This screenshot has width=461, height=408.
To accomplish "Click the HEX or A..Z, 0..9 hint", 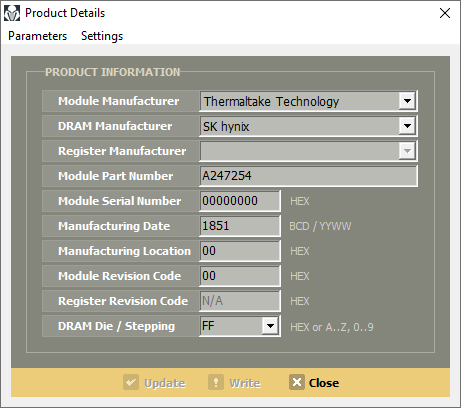I will pos(332,327).
